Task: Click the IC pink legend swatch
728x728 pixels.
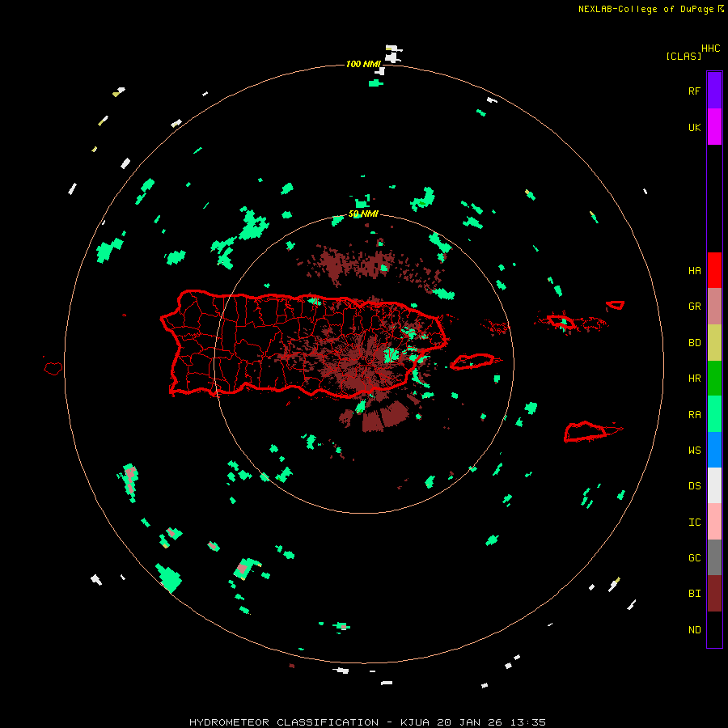Action: [714, 522]
